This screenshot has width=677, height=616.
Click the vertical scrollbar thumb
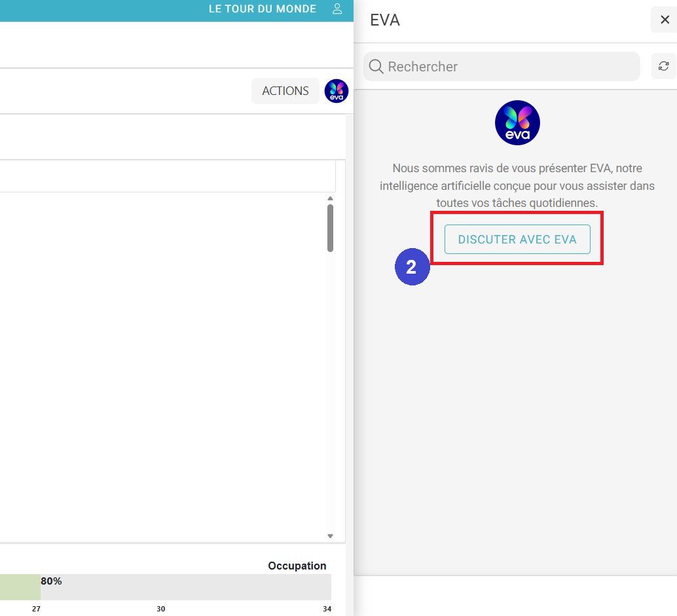(330, 228)
